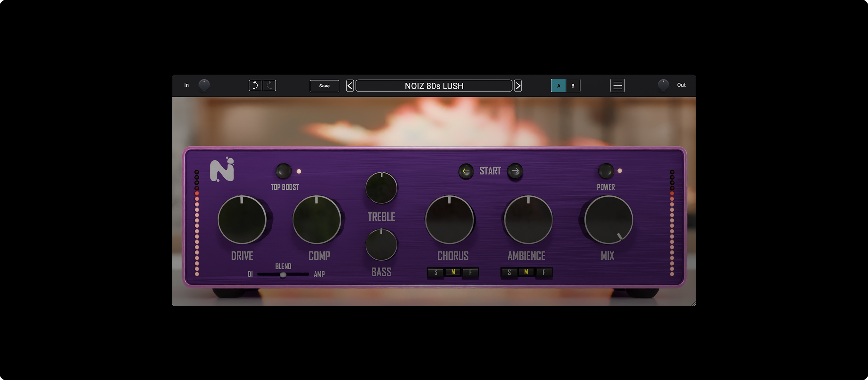Click the right arrow next to START

(515, 171)
